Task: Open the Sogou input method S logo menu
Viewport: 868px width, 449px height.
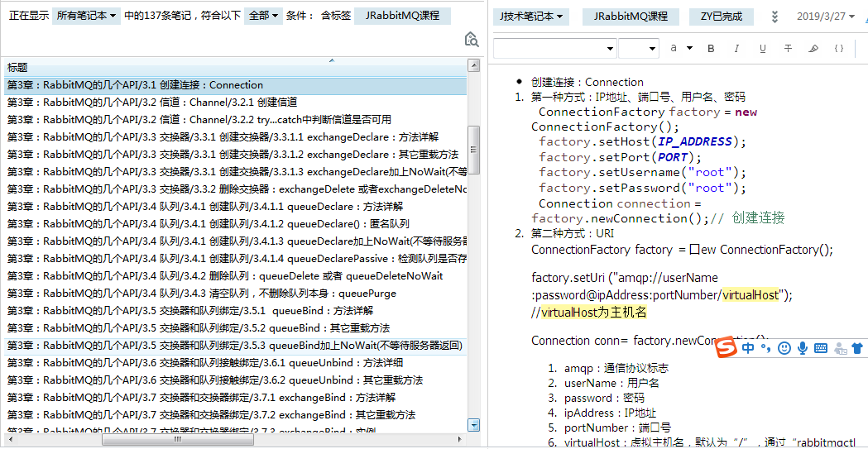Action: (x=725, y=347)
